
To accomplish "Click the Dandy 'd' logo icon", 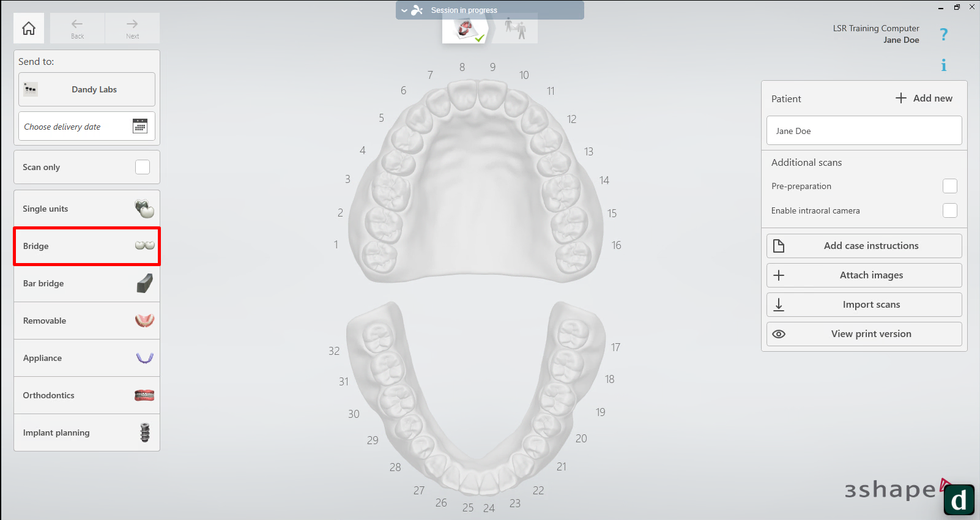I will (959, 500).
